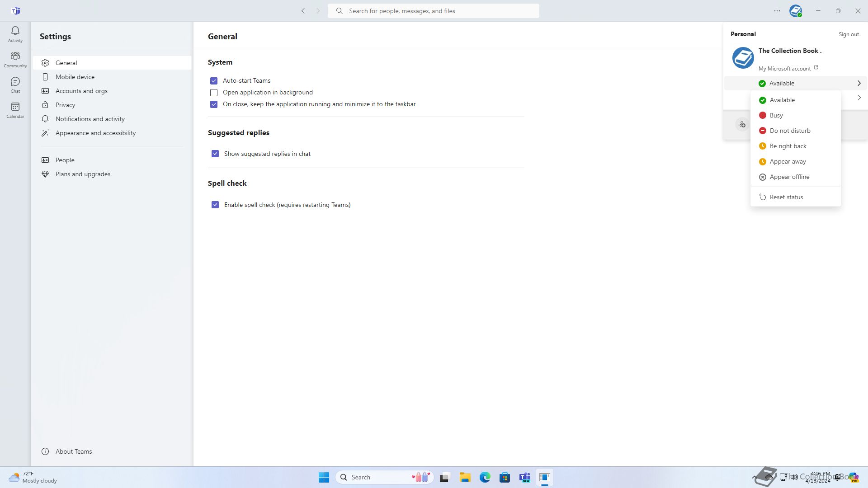The height and width of the screenshot is (488, 868).
Task: Open Notifications and activity settings
Action: [90, 119]
